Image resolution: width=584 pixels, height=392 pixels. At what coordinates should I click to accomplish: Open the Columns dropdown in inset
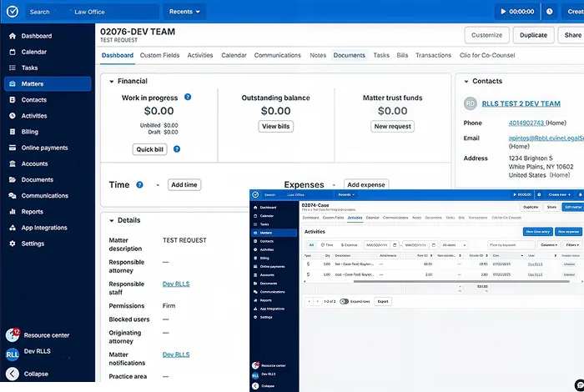(x=549, y=245)
